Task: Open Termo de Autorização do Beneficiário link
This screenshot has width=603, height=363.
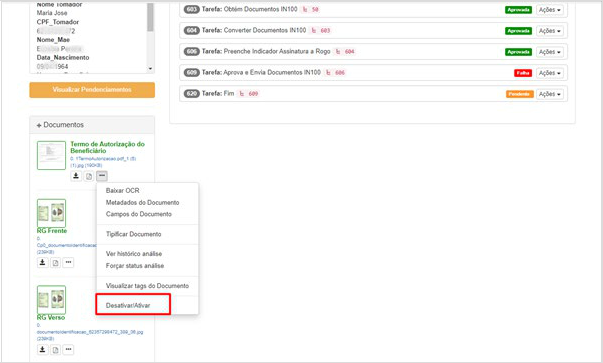Action: [107, 147]
